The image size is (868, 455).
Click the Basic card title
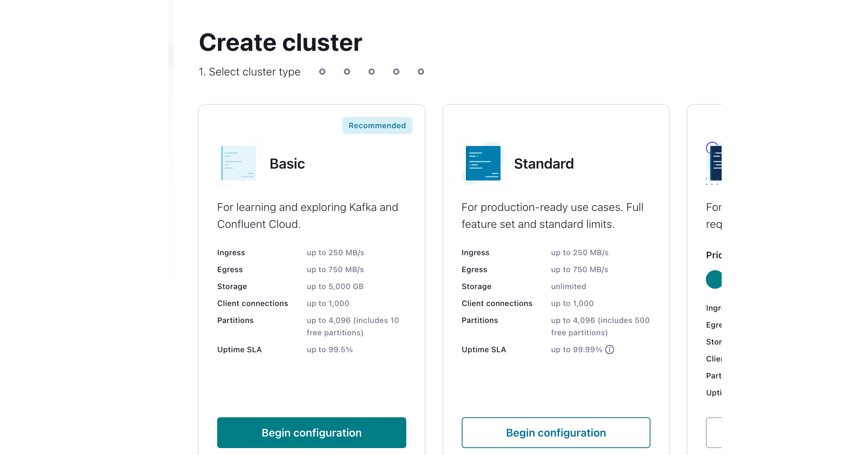(x=287, y=164)
